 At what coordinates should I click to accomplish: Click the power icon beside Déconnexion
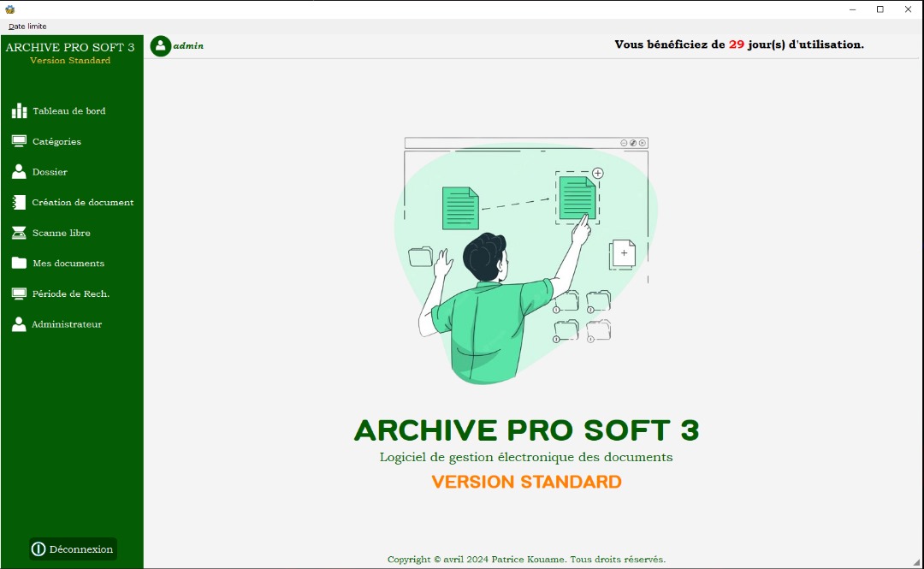pos(38,549)
